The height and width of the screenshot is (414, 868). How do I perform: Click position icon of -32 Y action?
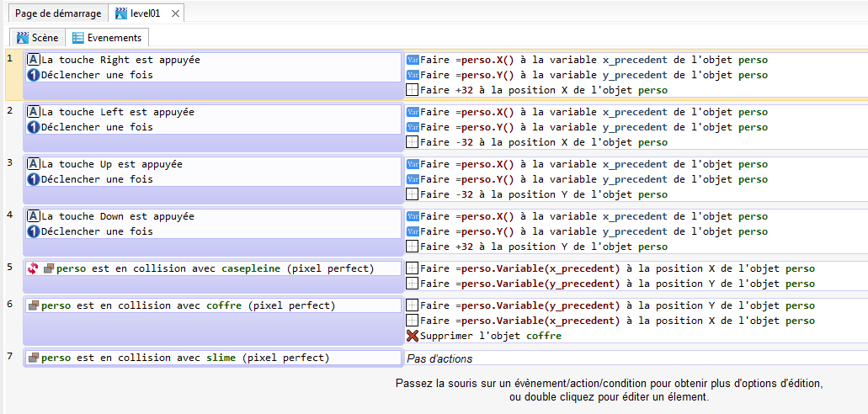click(412, 194)
